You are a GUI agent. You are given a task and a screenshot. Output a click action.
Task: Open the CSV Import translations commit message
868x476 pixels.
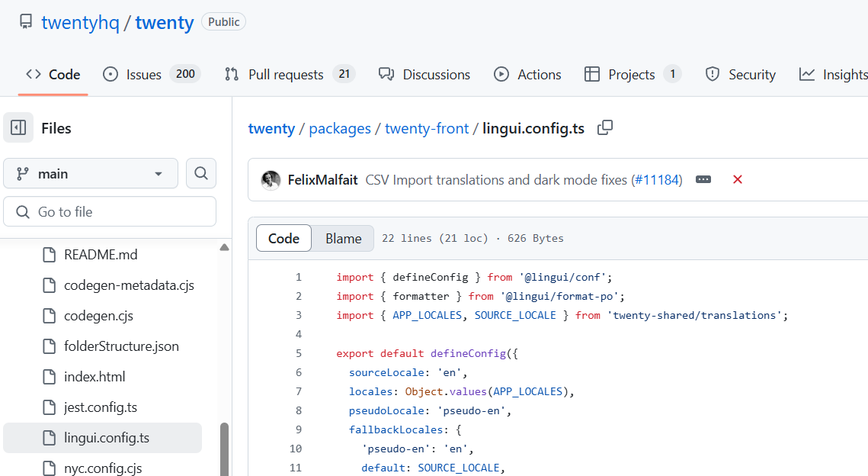(496, 180)
